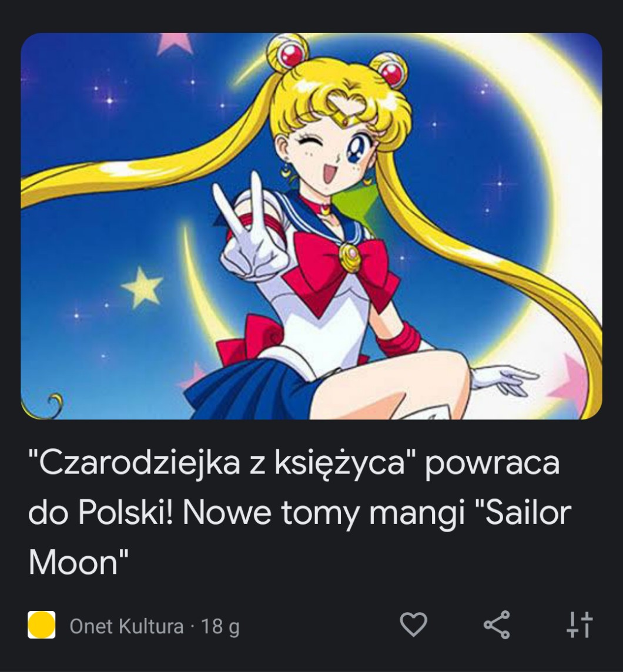
Task: Open the headline "Czarodziejka z księżyca" powraca
Action: 294,463
